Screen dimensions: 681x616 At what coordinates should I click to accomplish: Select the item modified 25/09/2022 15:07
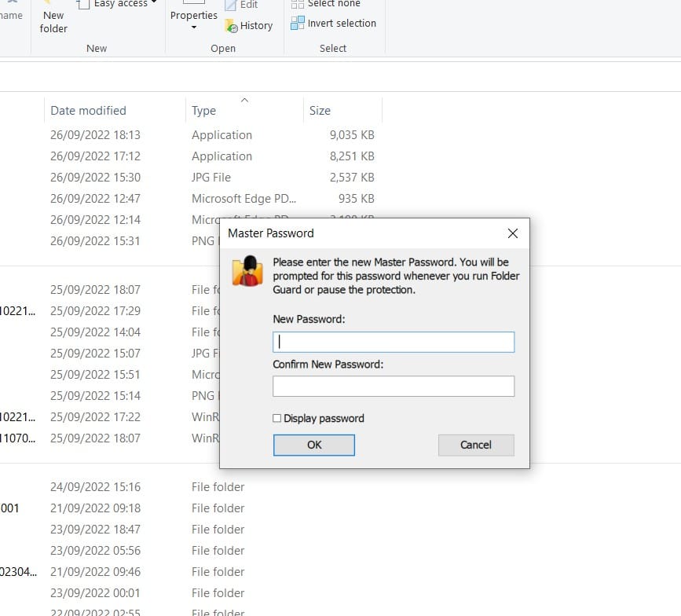109,354
